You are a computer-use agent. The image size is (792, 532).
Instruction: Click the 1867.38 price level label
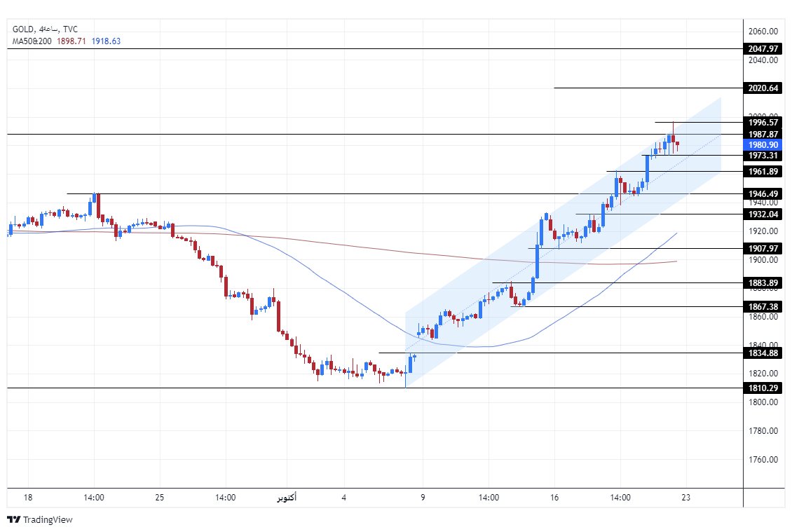763,307
